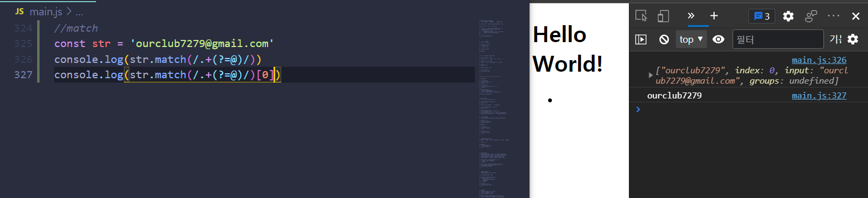The image size is (868, 198).
Task: Show more DevTools tabs chevron
Action: (x=691, y=16)
